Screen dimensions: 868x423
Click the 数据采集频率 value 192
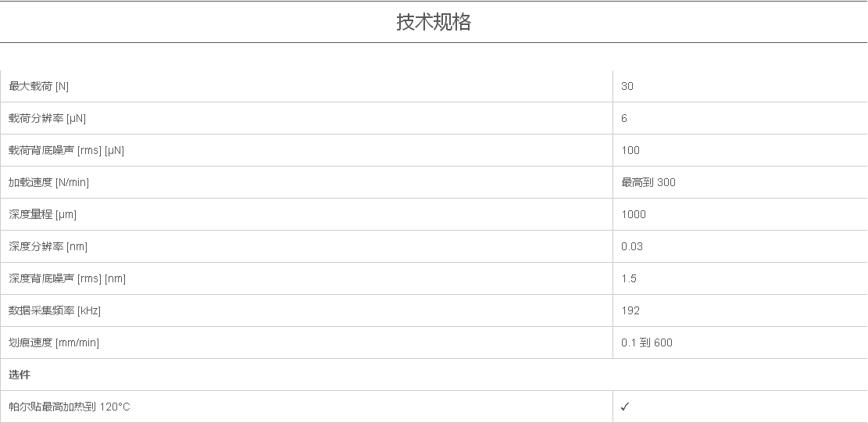pos(630,310)
